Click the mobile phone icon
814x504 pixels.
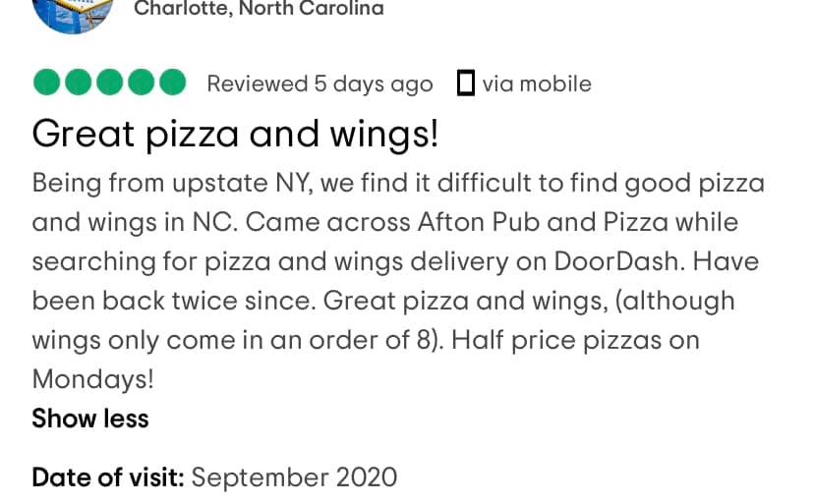tap(466, 84)
